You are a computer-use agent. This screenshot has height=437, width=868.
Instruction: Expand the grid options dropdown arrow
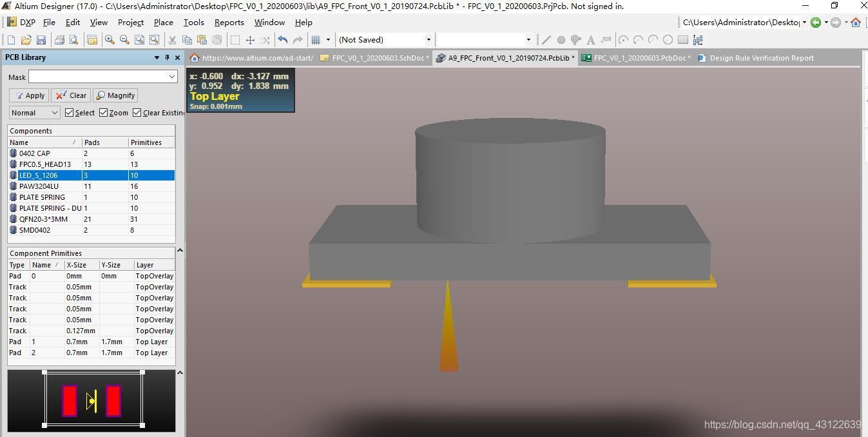328,40
